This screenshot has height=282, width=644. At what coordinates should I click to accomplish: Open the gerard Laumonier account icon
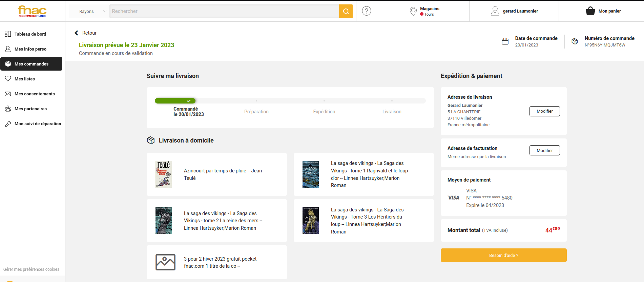coord(495,11)
